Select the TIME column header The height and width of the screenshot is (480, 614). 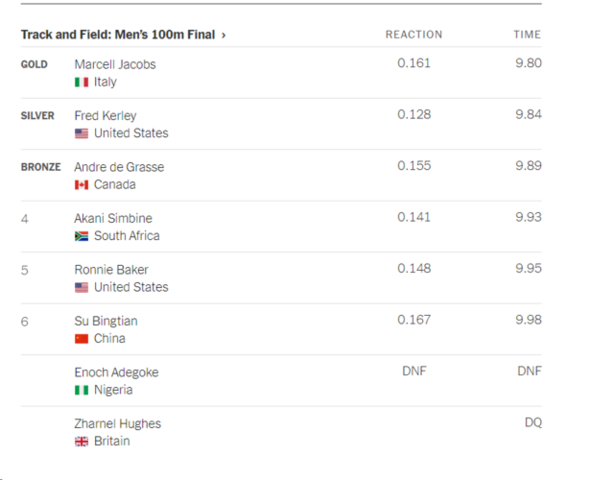point(527,34)
